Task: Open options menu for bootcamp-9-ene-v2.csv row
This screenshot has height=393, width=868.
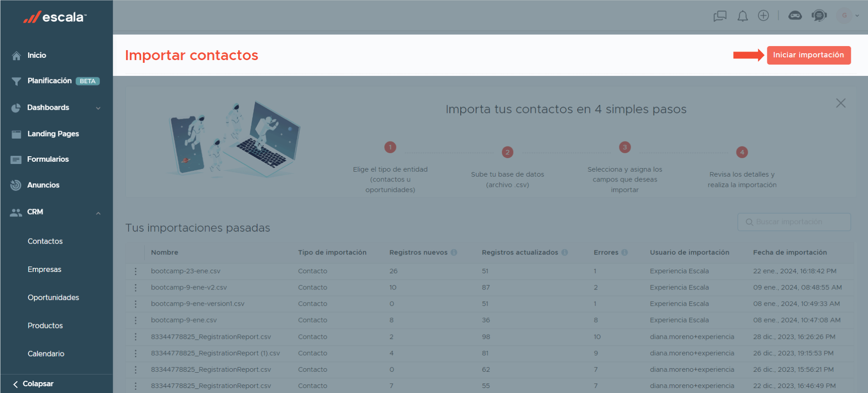Action: coord(135,287)
